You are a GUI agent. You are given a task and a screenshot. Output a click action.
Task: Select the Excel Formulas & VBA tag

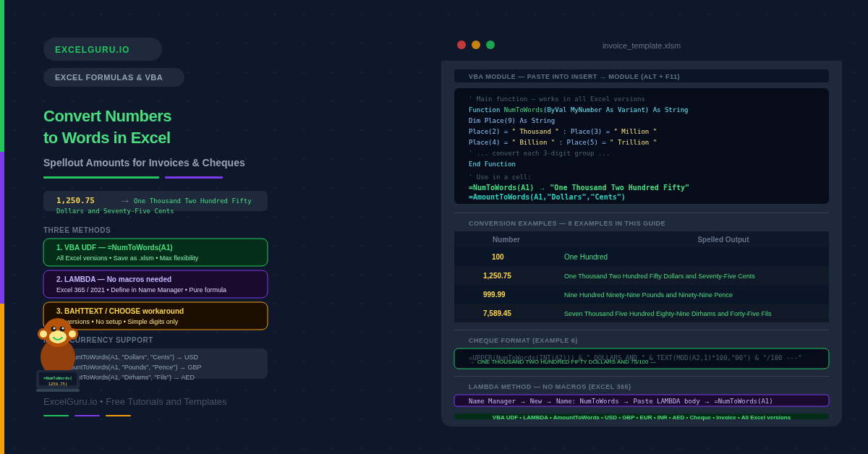click(x=114, y=77)
